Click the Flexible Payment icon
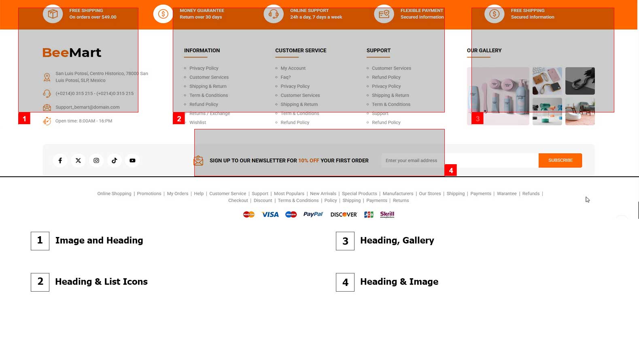This screenshot has width=639, height=364. click(x=384, y=14)
